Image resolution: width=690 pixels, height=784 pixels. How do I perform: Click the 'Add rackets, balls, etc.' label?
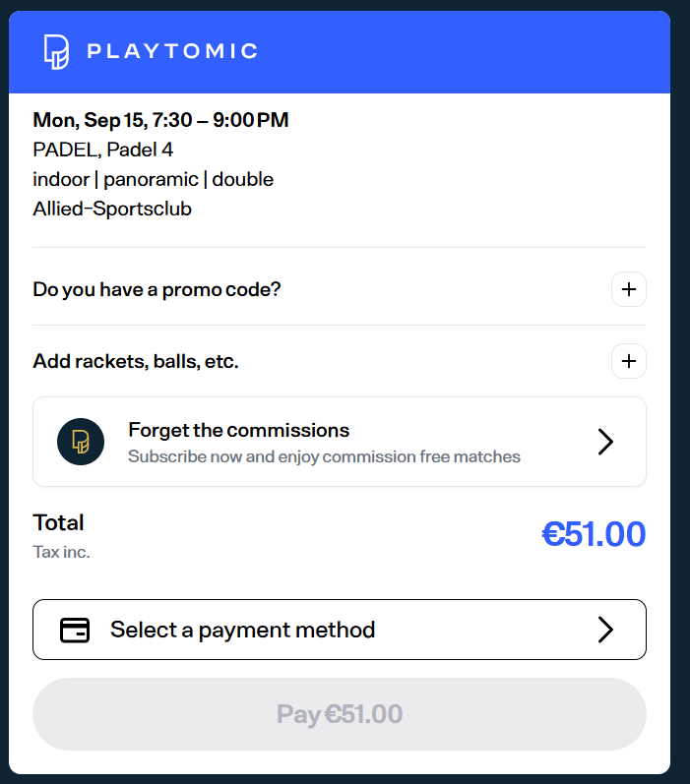[x=136, y=361]
